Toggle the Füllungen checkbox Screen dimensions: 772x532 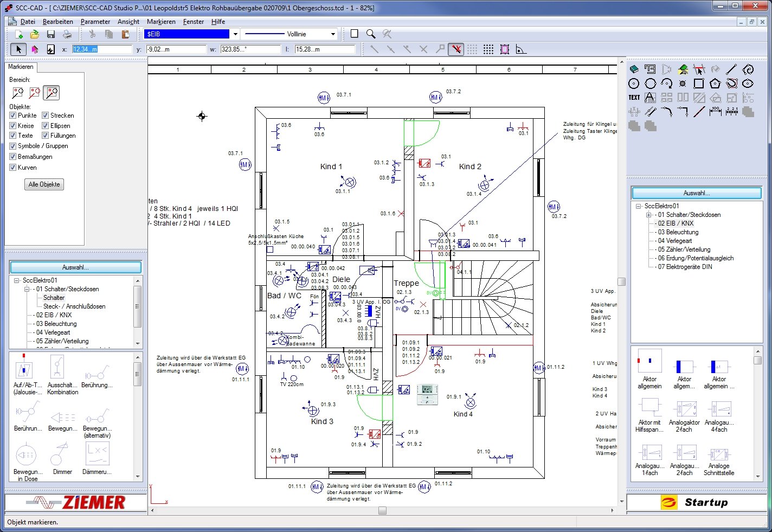(46, 136)
